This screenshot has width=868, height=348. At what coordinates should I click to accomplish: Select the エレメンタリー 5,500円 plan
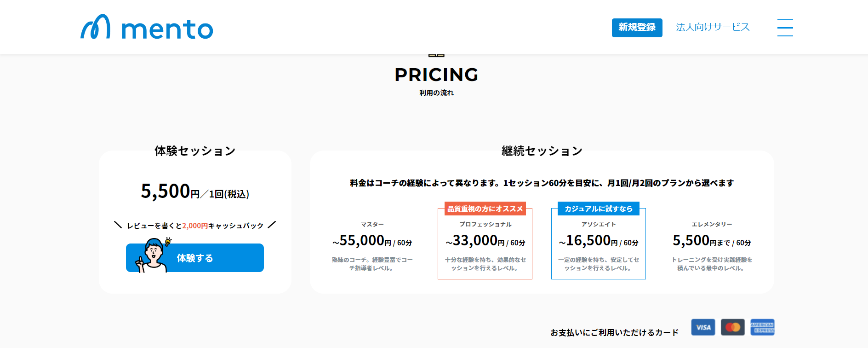pos(712,246)
